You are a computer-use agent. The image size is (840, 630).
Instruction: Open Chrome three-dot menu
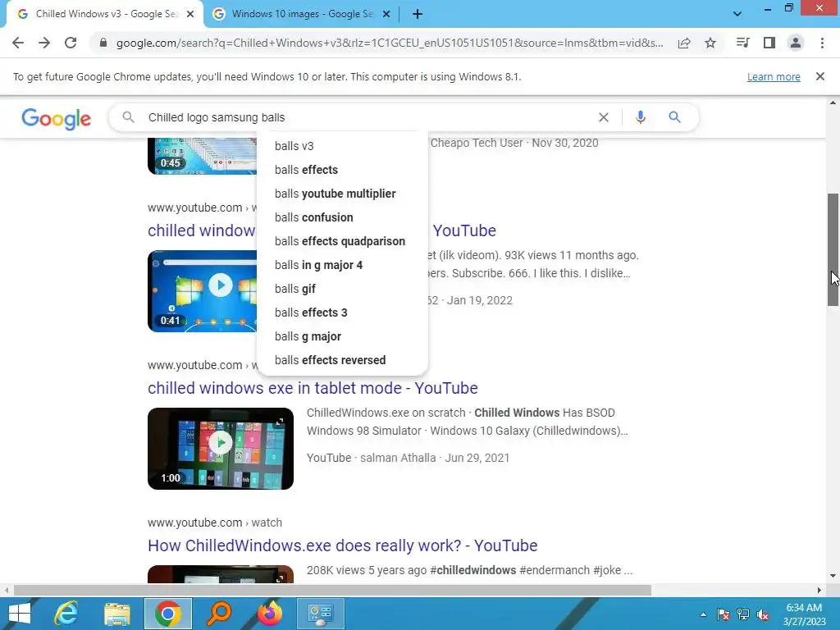[x=822, y=43]
